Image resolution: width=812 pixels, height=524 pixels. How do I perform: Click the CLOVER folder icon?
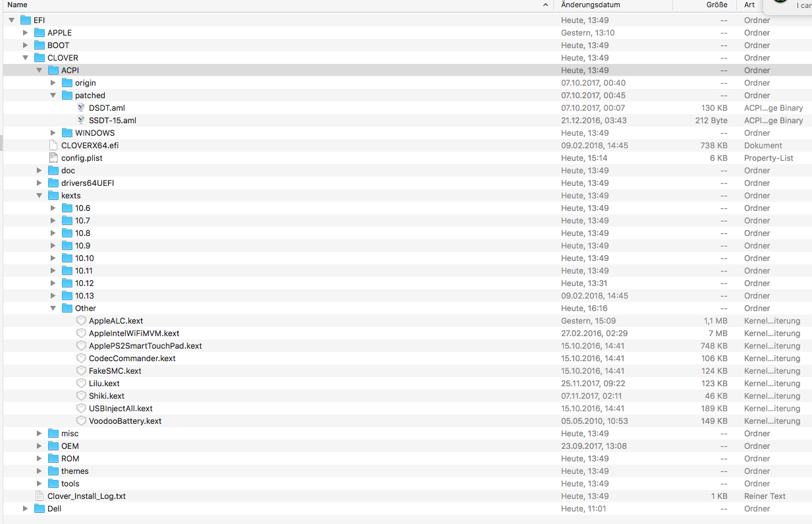(40, 58)
